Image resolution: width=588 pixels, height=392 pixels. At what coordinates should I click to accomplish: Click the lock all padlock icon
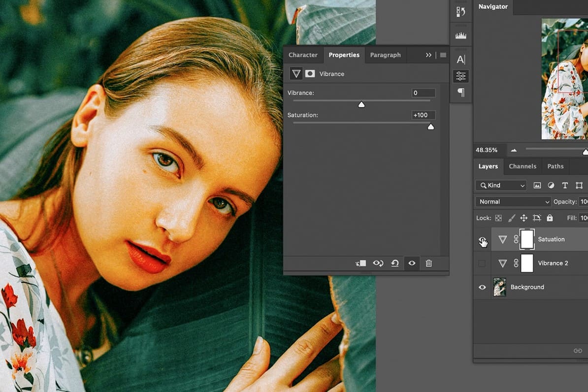550,218
